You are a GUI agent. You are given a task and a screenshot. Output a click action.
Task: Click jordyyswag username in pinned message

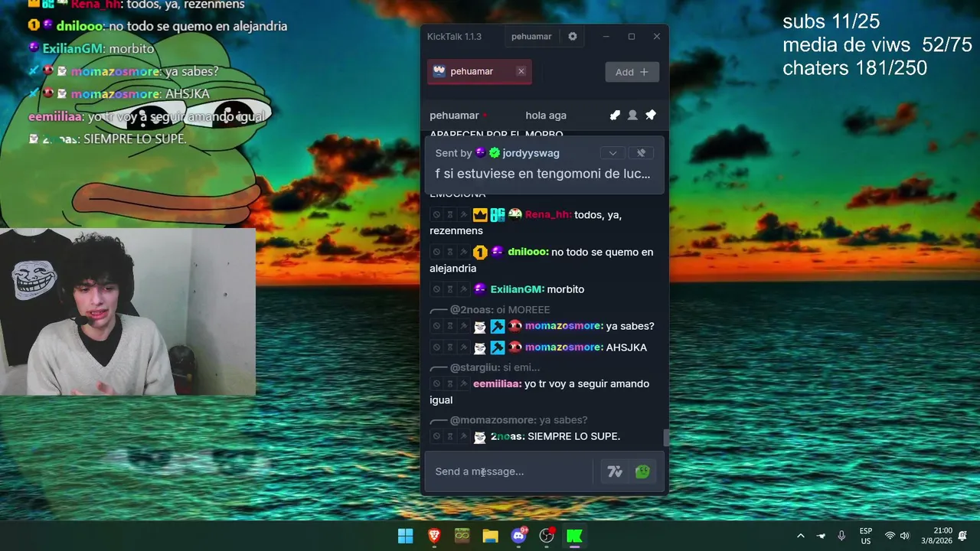coord(531,153)
